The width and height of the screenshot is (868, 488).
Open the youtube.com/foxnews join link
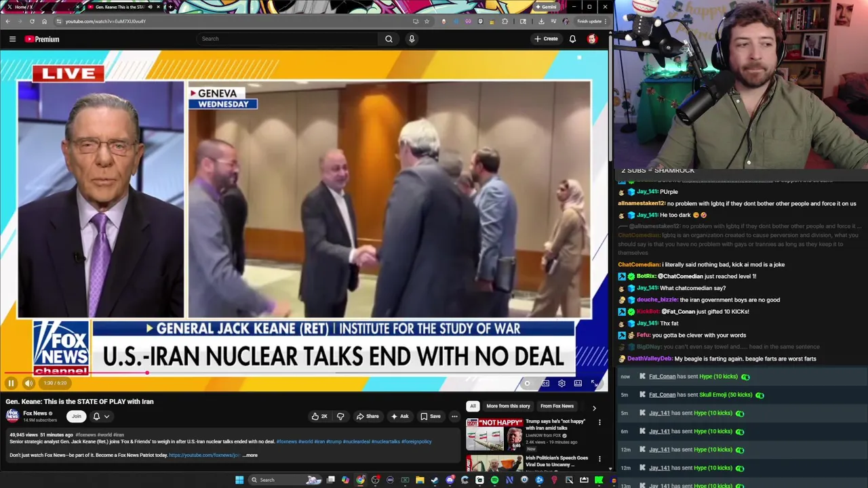click(x=204, y=455)
